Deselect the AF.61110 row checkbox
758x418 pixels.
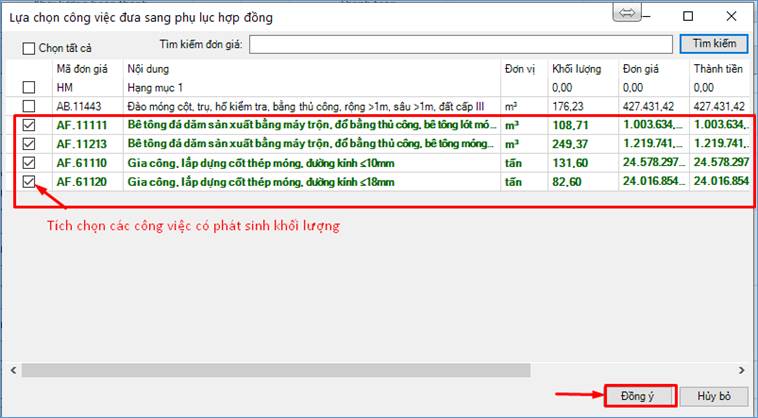29,163
